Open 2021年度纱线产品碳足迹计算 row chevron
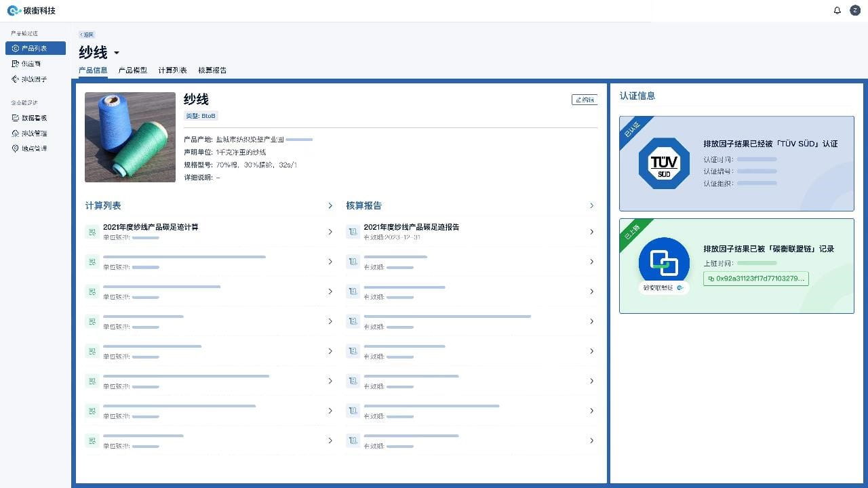Screen dimensions: 868x488 point(330,232)
